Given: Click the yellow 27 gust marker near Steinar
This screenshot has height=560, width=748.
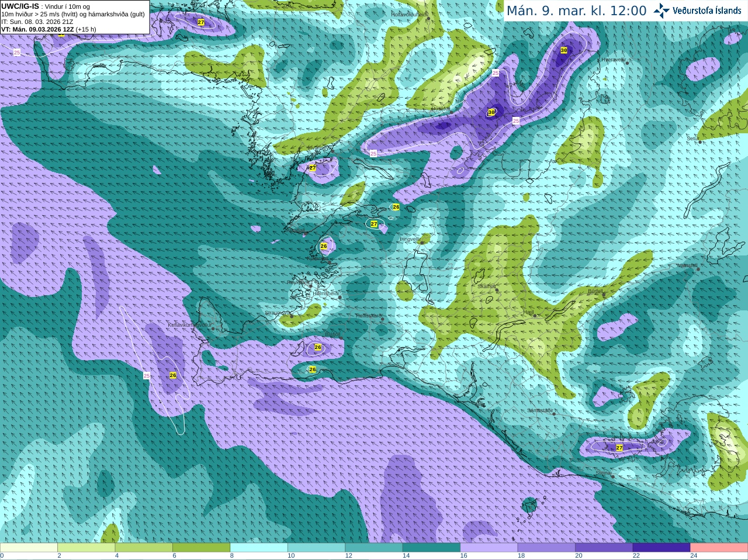Looking at the screenshot, I should tap(619, 448).
